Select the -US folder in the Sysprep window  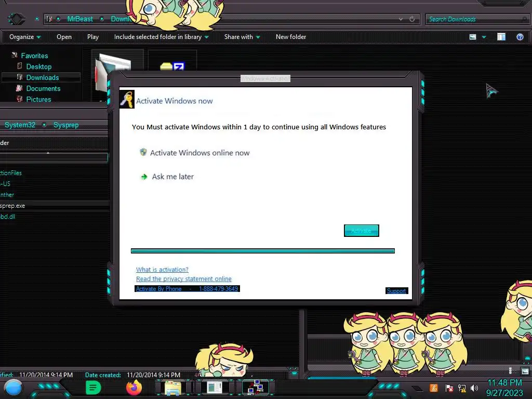click(5, 183)
